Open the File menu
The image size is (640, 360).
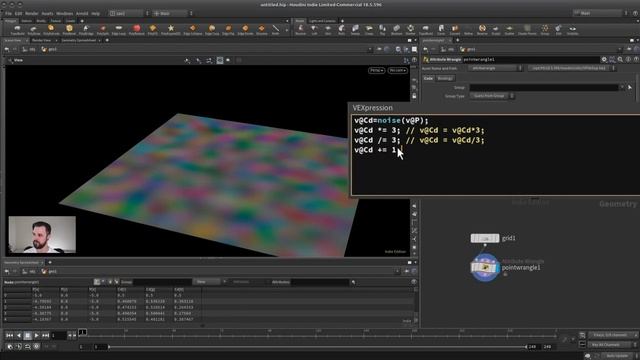8,13
